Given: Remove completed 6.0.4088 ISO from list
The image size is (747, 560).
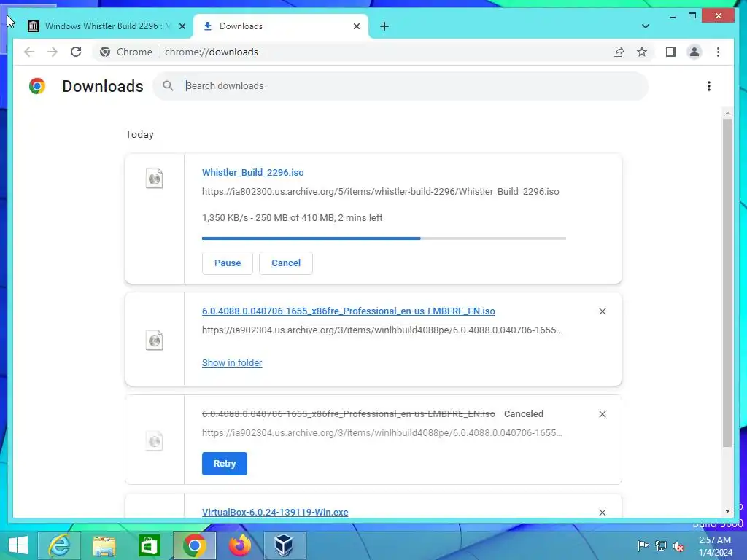Looking at the screenshot, I should pos(602,311).
